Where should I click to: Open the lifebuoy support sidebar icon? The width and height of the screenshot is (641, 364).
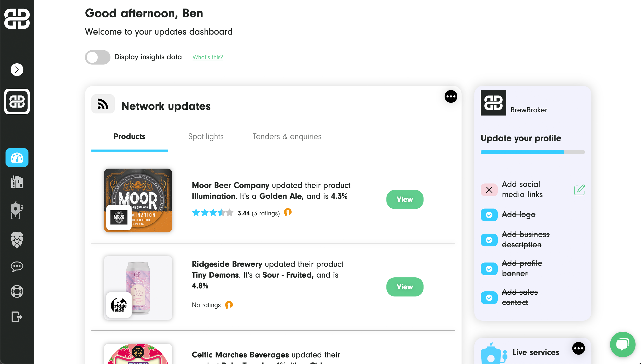17,291
